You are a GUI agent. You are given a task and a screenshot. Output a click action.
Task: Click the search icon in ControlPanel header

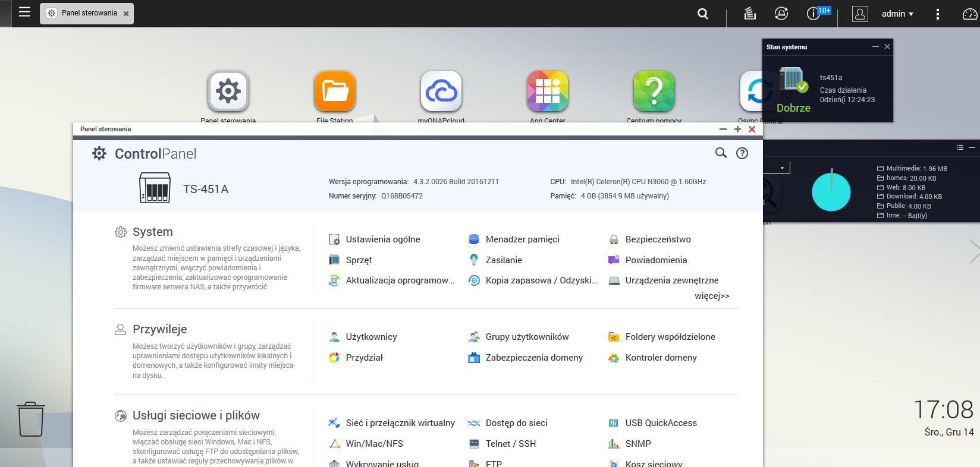tap(721, 153)
